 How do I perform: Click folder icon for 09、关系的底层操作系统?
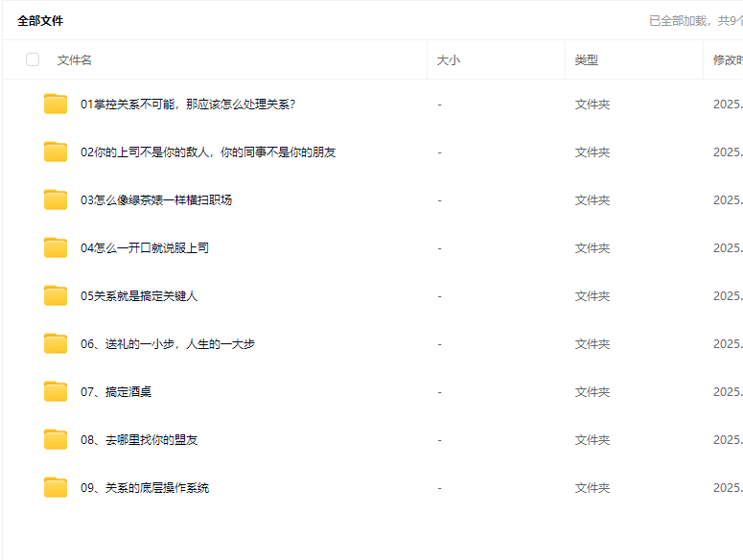(x=56, y=487)
